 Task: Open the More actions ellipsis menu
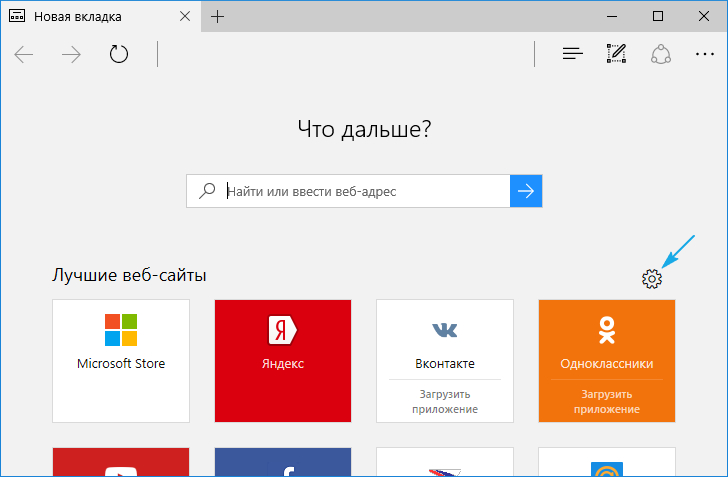(705, 54)
